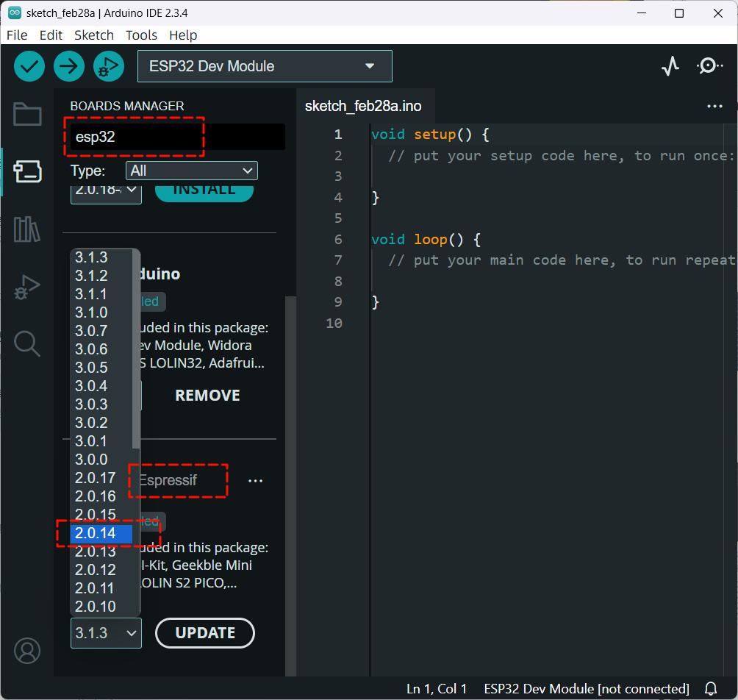738x700 pixels.
Task: Open the editor tab three-dots menu
Action: 714,107
